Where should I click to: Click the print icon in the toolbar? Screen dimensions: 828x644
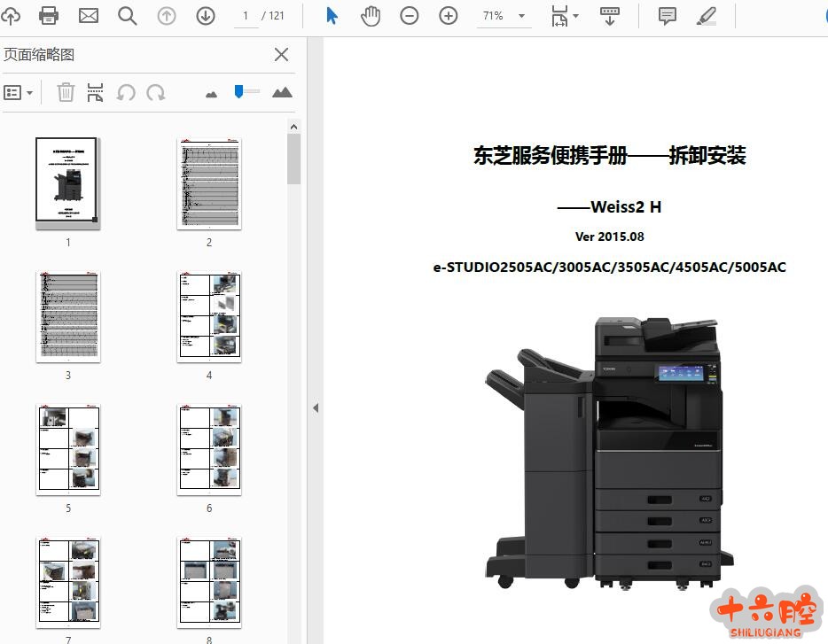click(x=49, y=16)
